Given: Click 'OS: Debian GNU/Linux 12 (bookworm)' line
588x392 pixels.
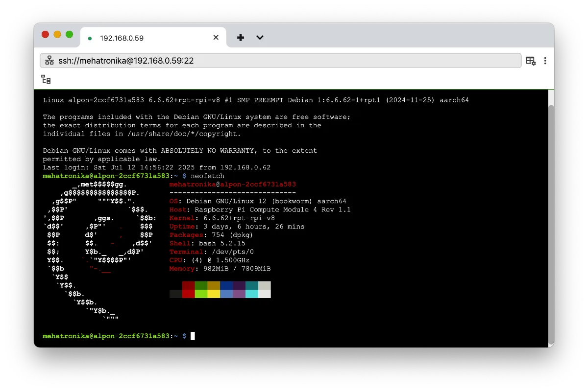Looking at the screenshot, I should click(258, 201).
